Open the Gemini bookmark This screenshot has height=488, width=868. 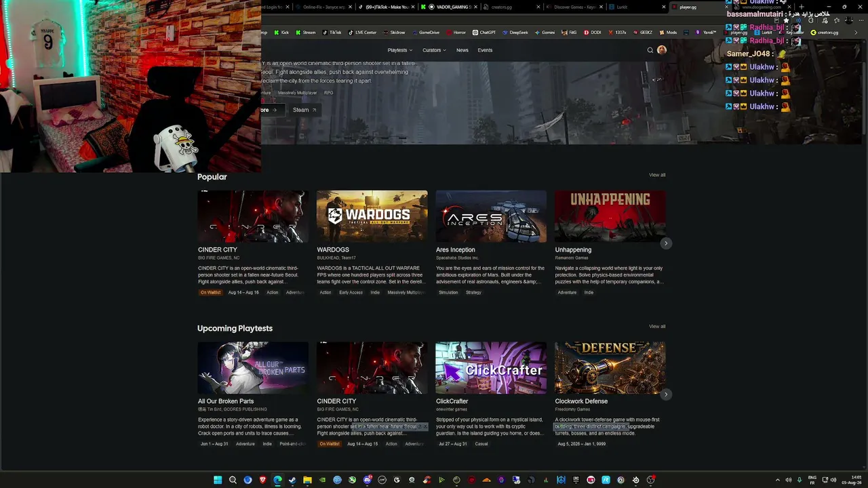click(545, 33)
